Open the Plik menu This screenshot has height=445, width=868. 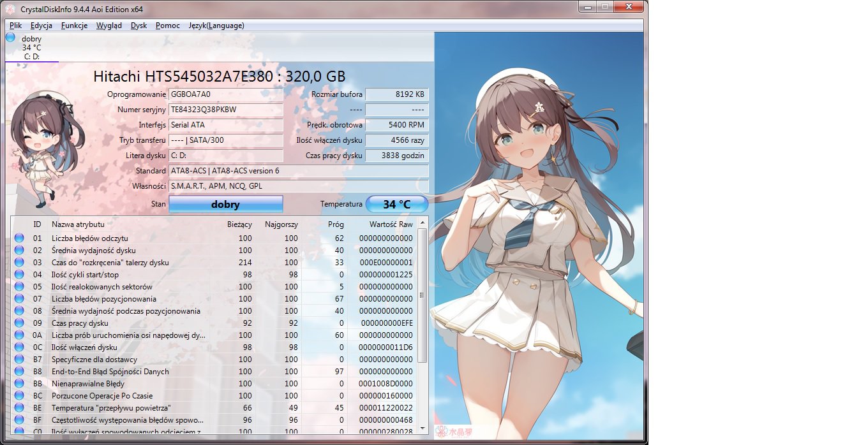tap(16, 26)
